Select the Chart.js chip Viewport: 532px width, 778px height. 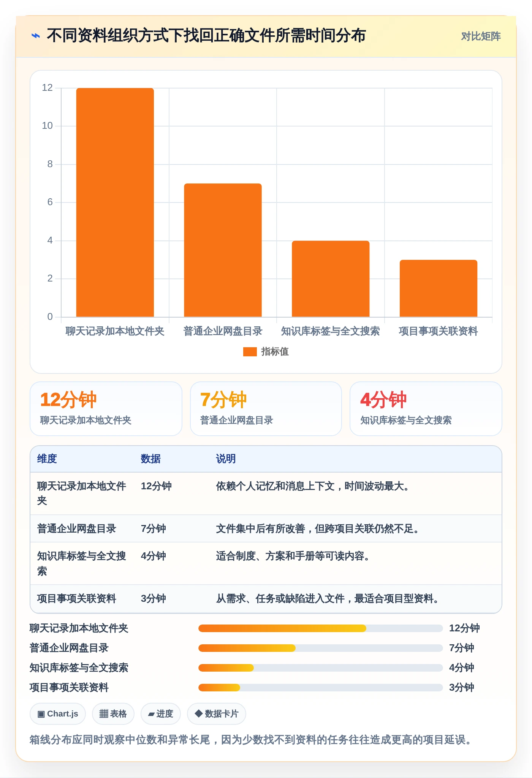pos(58,714)
